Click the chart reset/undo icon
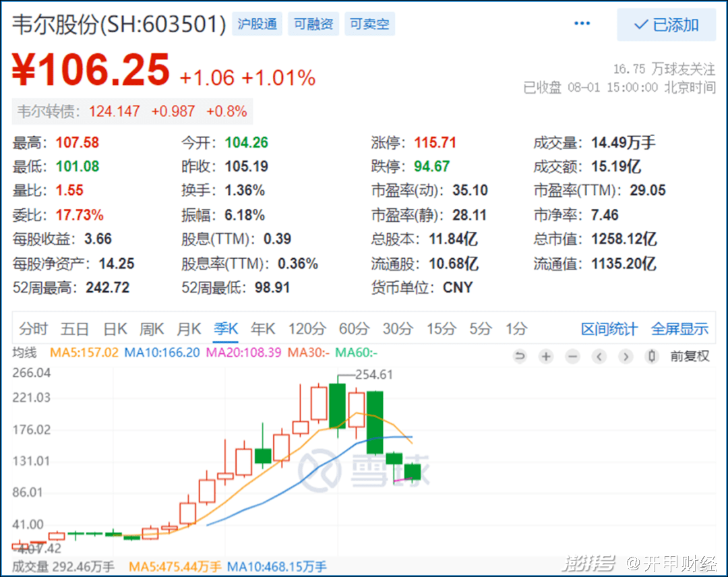 pyautogui.click(x=519, y=357)
